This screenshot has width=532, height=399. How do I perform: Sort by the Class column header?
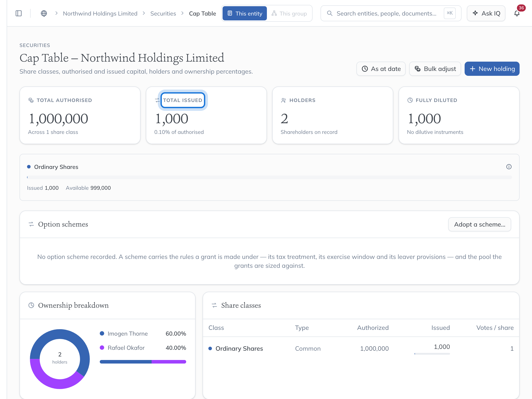tap(216, 328)
